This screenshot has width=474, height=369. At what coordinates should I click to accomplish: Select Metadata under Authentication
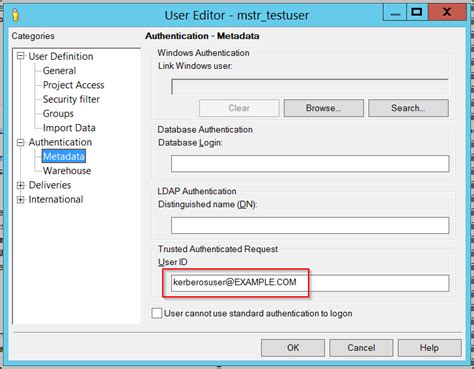pyautogui.click(x=64, y=156)
